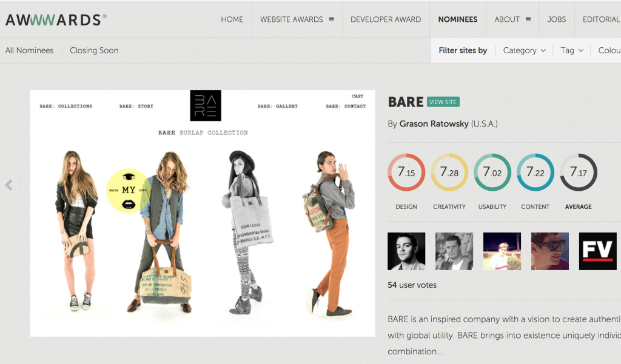Open the About hamburger menu icon
621x364 pixels.
pos(528,19)
